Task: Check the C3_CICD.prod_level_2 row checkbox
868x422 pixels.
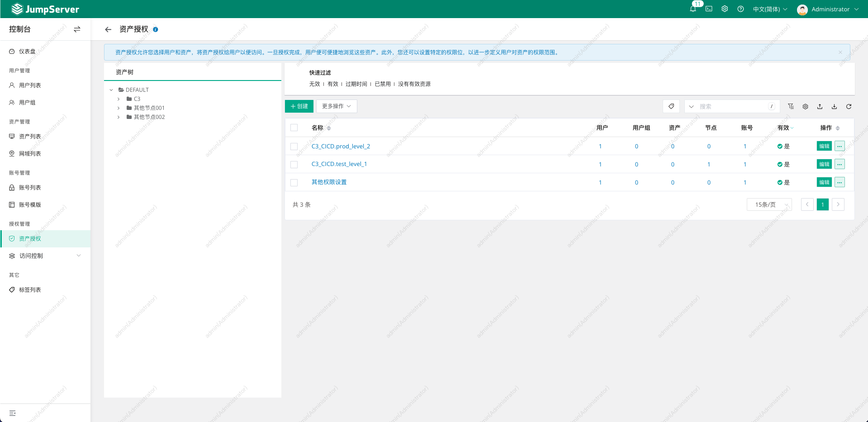Action: [x=294, y=147]
